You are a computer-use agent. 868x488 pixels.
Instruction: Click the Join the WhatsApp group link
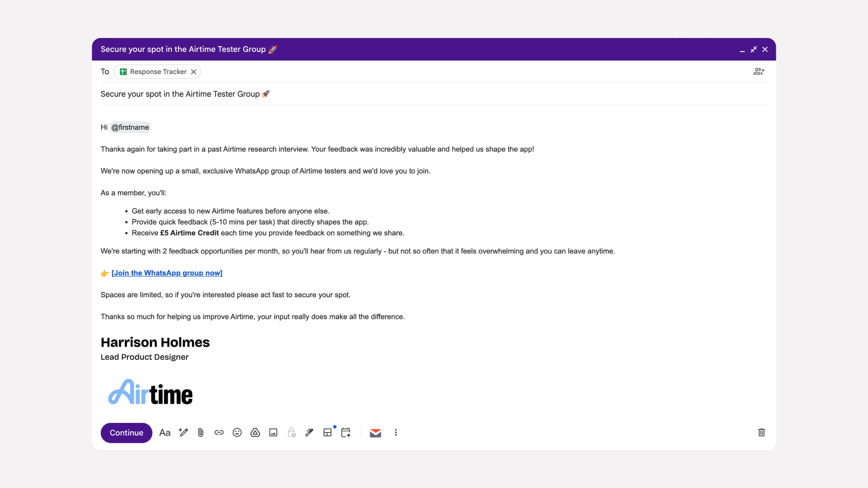[167, 273]
